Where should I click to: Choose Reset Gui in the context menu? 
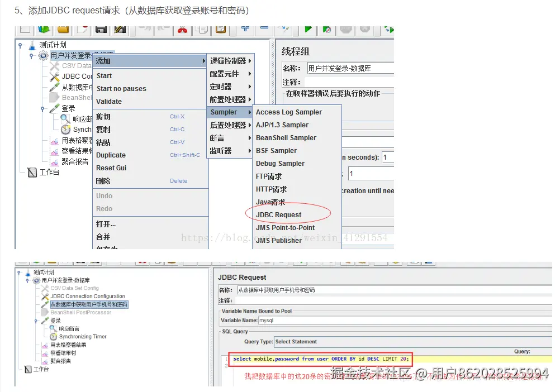click(x=150, y=168)
